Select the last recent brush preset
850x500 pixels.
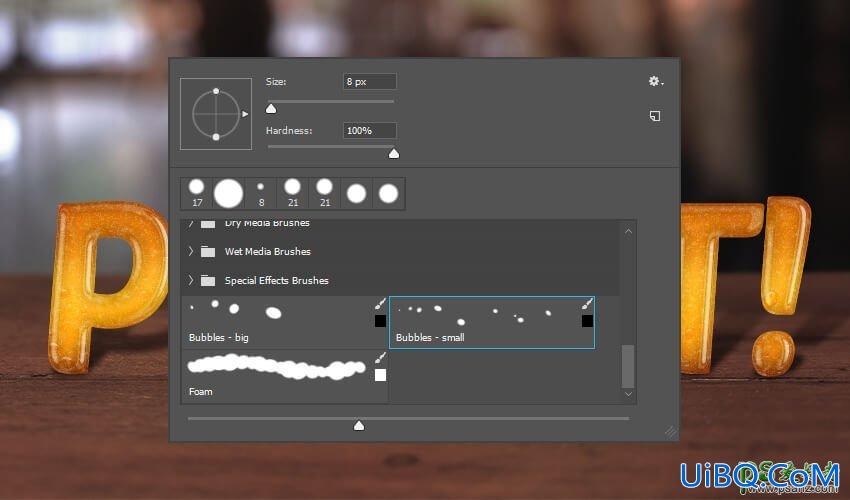coord(389,194)
